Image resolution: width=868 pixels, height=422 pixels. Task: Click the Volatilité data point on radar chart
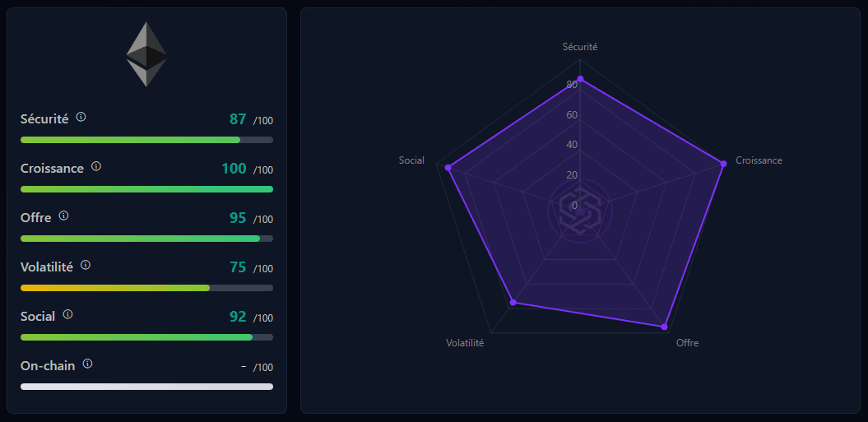(x=513, y=303)
